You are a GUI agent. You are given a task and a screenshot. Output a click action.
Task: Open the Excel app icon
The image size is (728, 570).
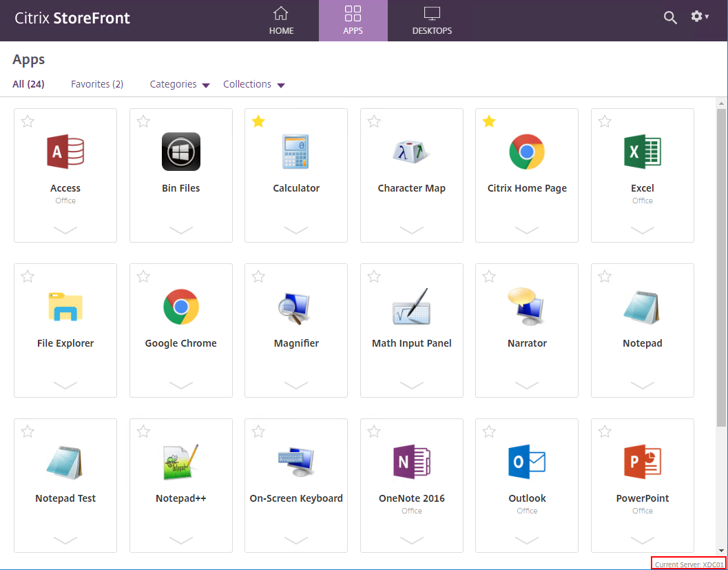point(642,152)
